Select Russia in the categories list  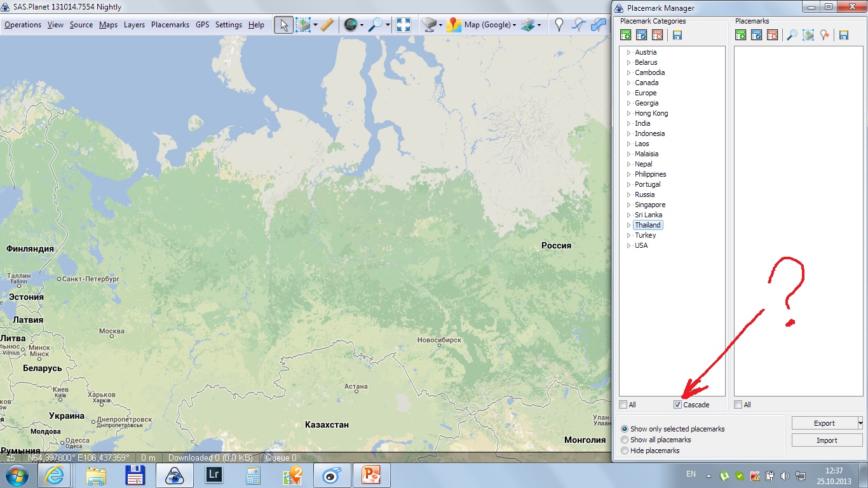(x=644, y=194)
